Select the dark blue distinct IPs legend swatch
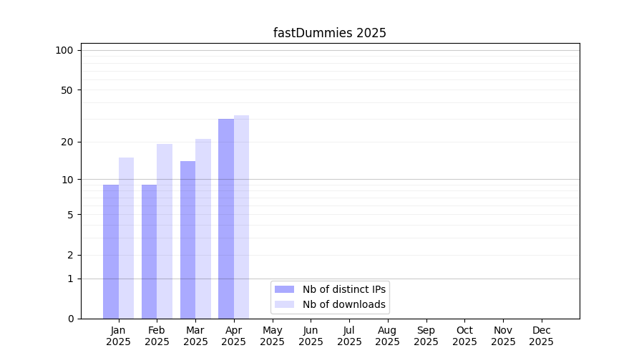This screenshot has width=644, height=358. pyautogui.click(x=284, y=289)
